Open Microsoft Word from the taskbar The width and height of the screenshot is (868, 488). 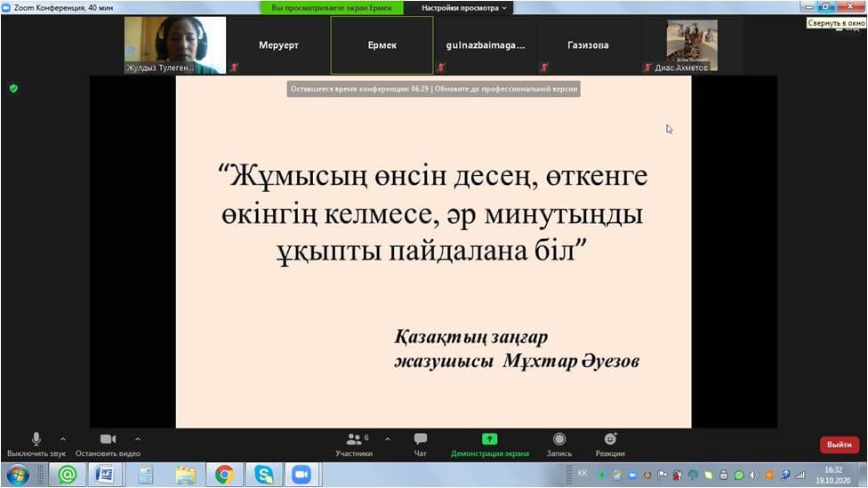pos(104,475)
